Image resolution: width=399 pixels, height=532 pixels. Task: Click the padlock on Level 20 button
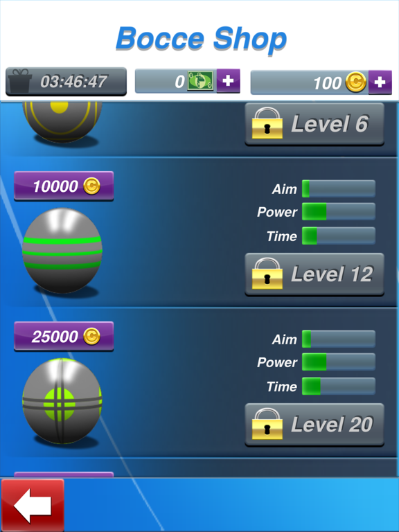[267, 424]
